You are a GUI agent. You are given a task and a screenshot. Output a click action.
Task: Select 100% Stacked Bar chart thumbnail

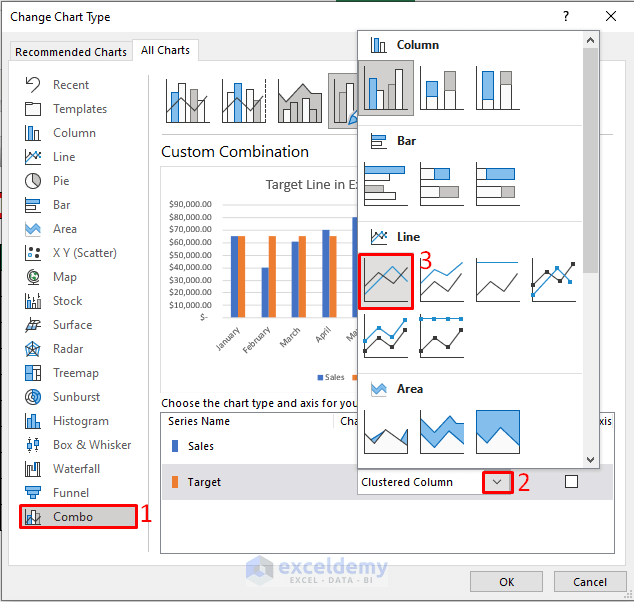[498, 184]
